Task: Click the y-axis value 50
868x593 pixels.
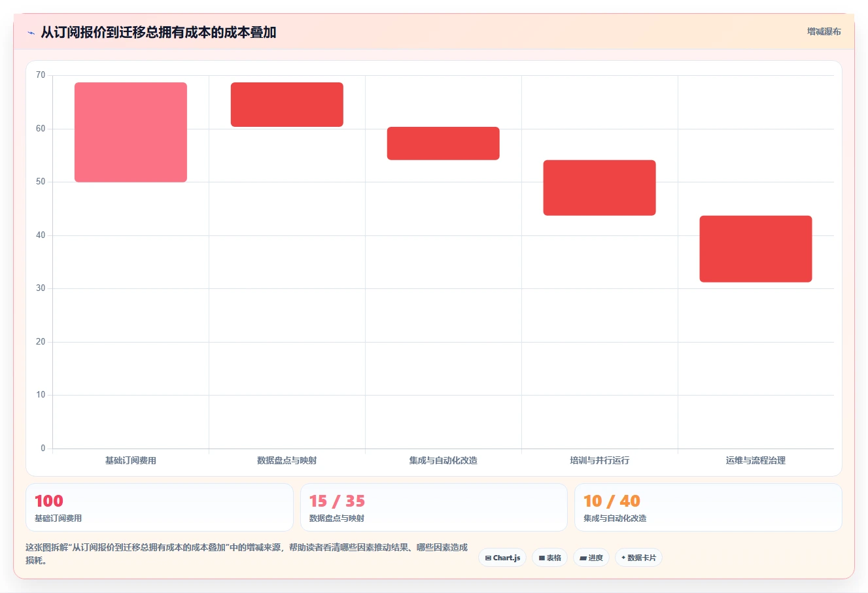Action: click(41, 182)
